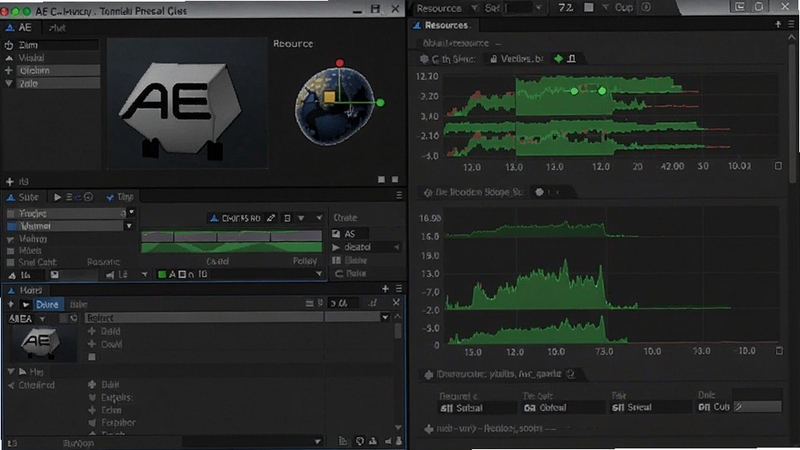Click the Sineul value field

click(651, 408)
